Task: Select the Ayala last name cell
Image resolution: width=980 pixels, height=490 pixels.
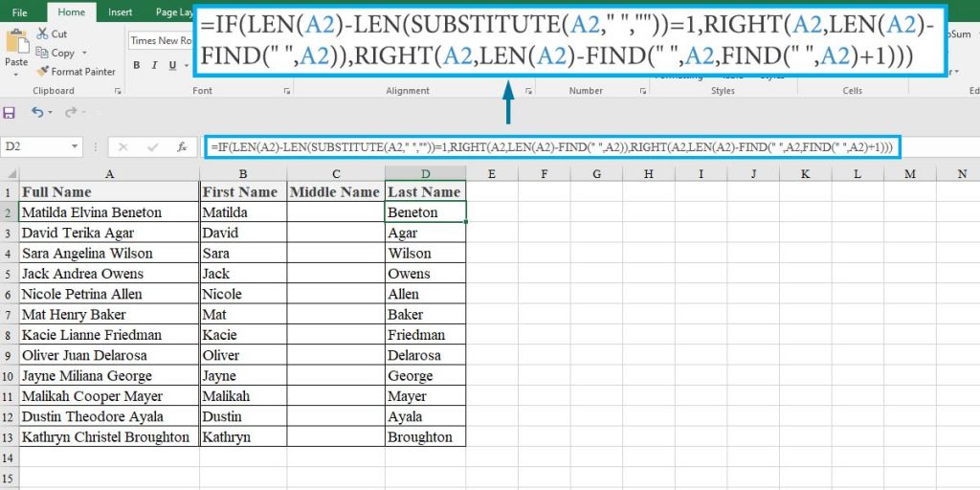Action: [x=426, y=416]
